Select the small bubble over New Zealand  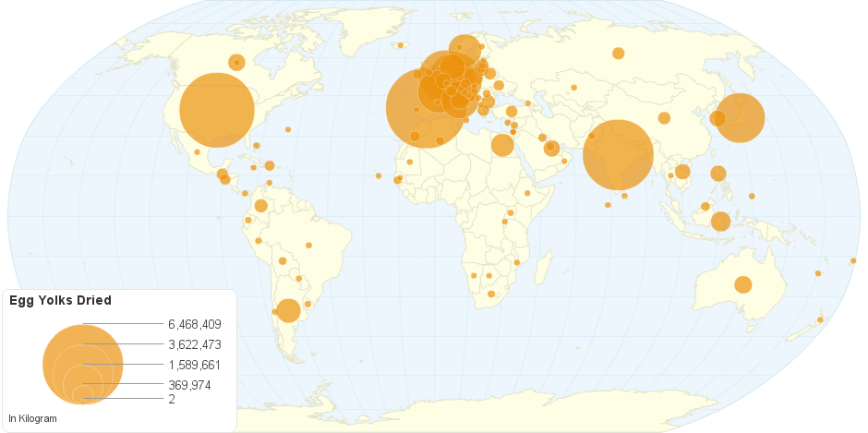(x=820, y=319)
